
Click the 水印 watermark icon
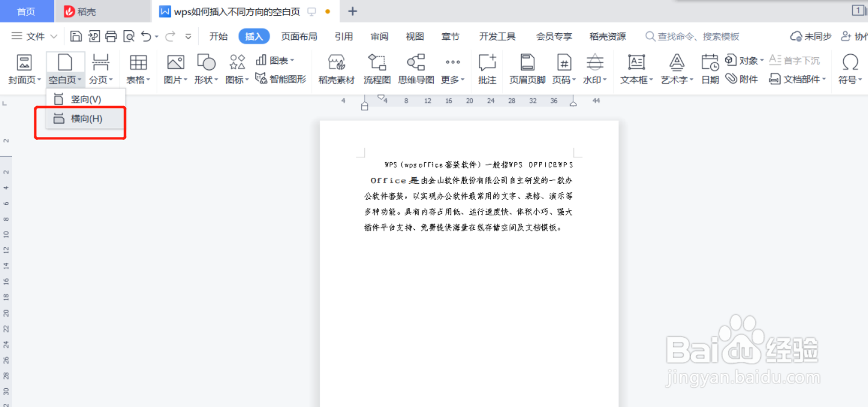(x=595, y=62)
